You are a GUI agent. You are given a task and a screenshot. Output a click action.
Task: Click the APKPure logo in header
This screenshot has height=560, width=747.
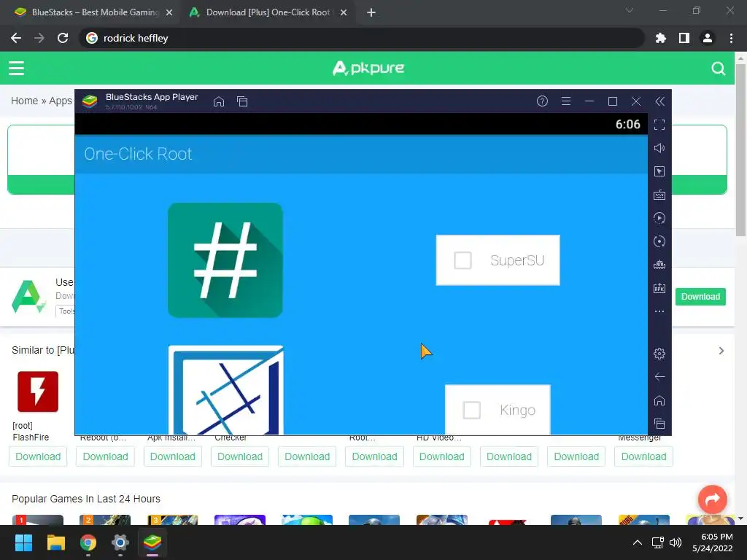tap(368, 68)
